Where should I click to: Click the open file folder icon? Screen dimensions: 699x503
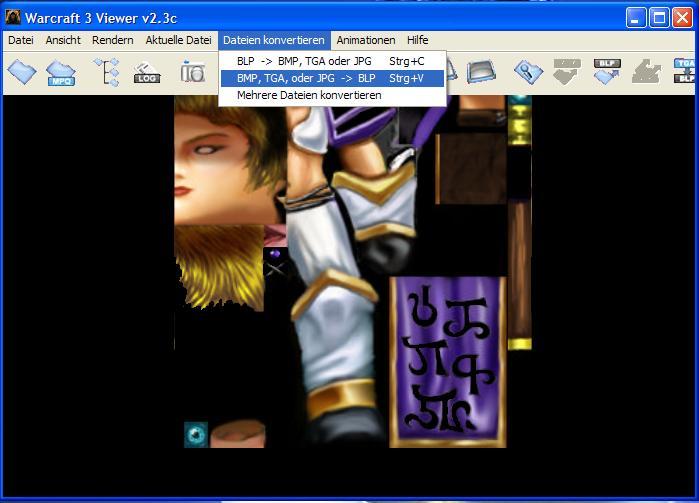(21, 72)
